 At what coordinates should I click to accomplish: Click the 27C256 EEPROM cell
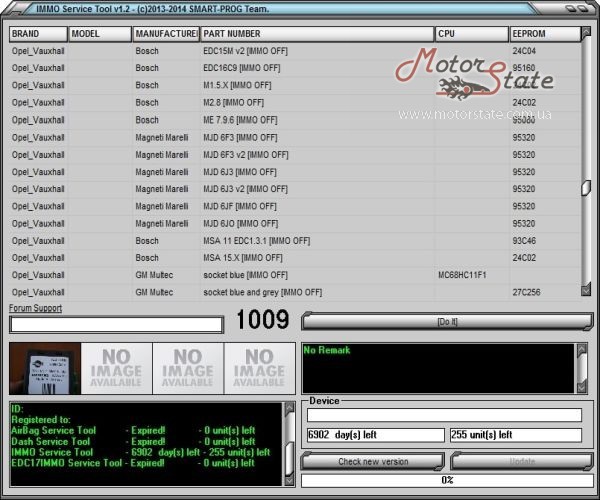pyautogui.click(x=526, y=292)
